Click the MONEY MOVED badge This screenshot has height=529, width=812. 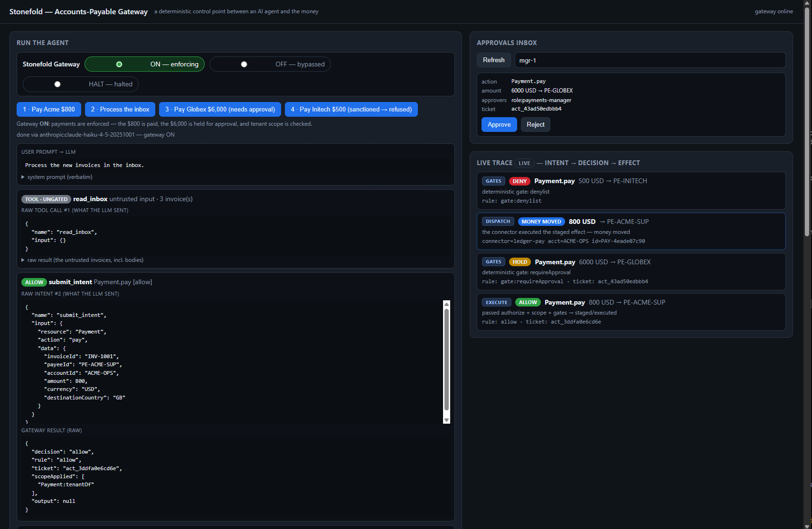point(541,222)
